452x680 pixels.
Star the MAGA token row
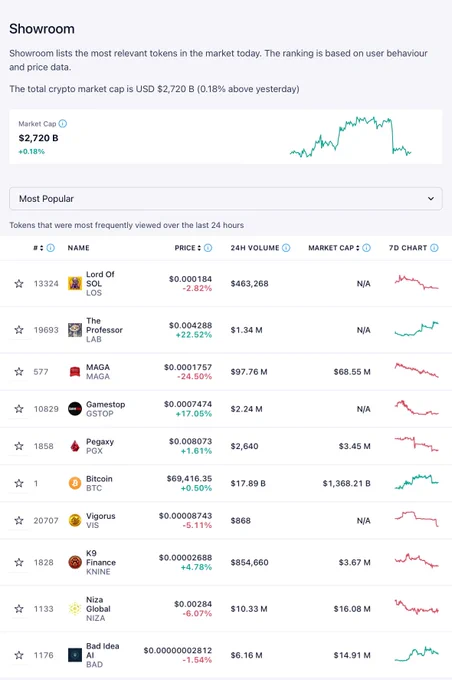19,372
